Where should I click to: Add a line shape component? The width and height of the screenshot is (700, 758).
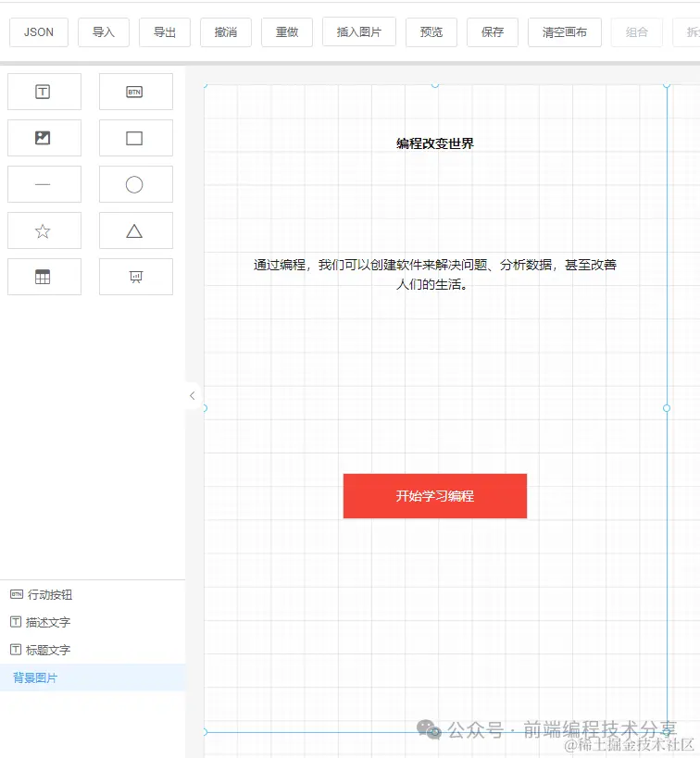tap(44, 184)
